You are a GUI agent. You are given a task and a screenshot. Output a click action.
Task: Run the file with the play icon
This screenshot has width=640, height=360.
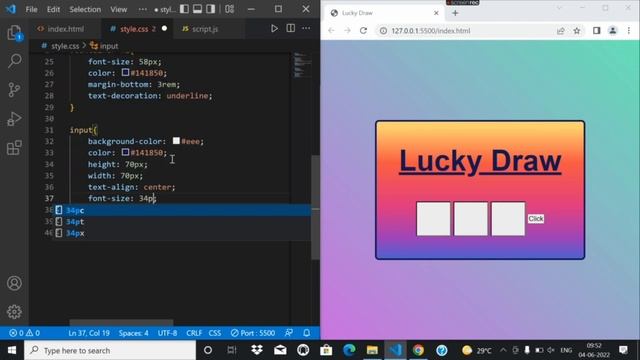point(274,29)
